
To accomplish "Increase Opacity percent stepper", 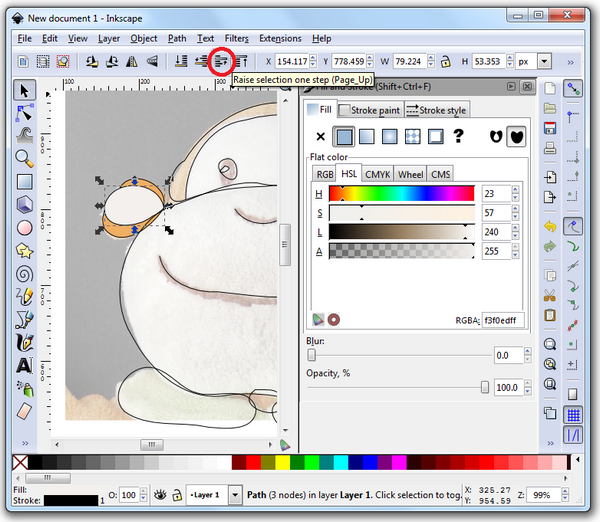I will tap(528, 383).
